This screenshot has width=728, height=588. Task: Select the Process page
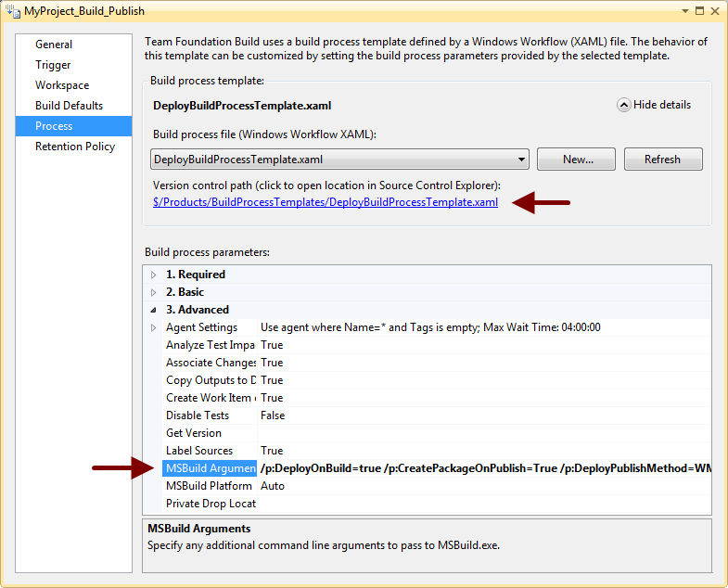[74, 126]
